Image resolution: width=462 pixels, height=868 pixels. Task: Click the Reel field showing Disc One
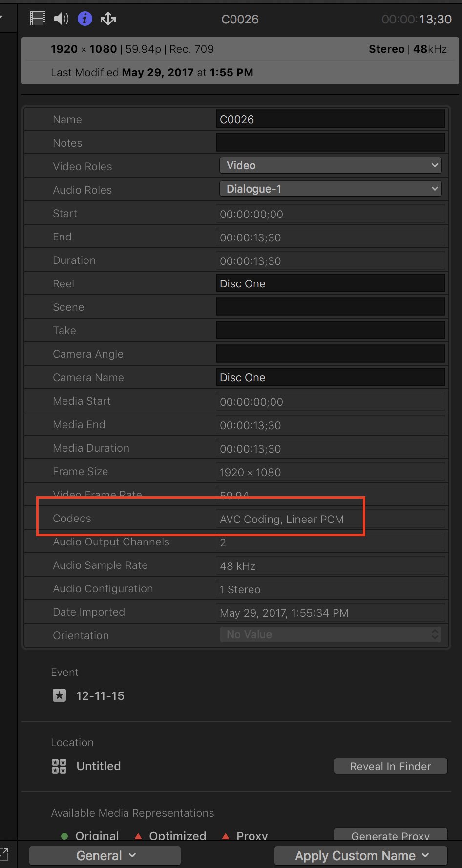point(330,283)
